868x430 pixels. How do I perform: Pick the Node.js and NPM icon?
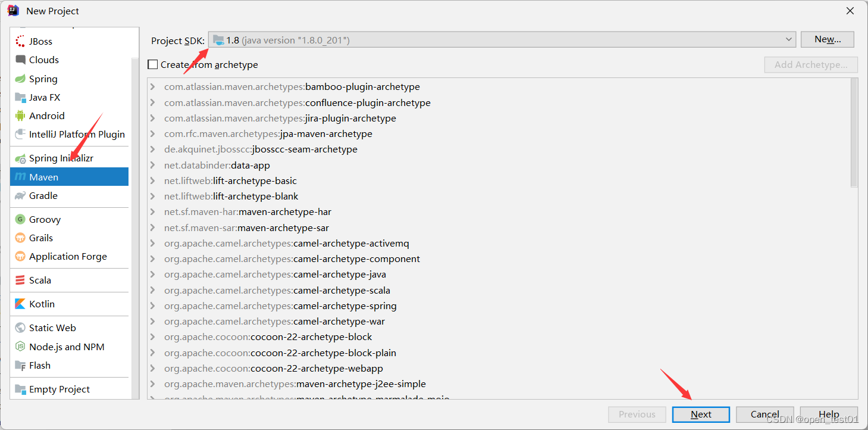[20, 347]
